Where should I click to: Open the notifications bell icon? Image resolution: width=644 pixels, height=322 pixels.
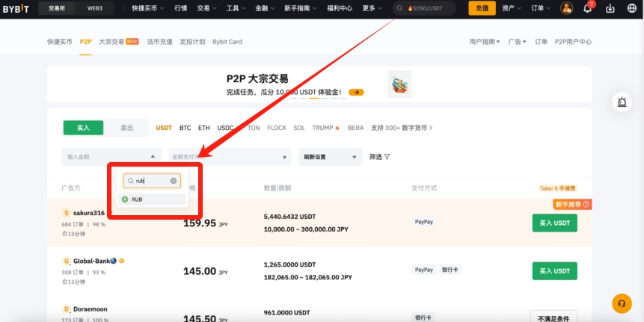click(x=588, y=9)
